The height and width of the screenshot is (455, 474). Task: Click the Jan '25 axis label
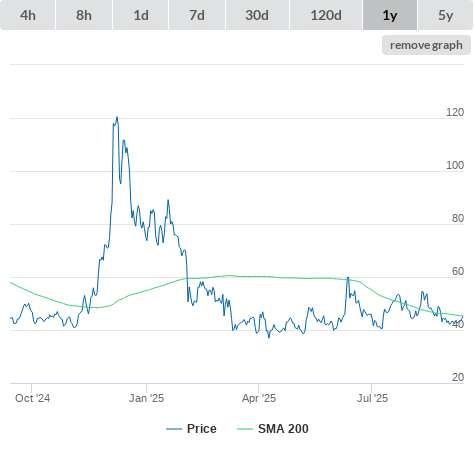pos(147,398)
